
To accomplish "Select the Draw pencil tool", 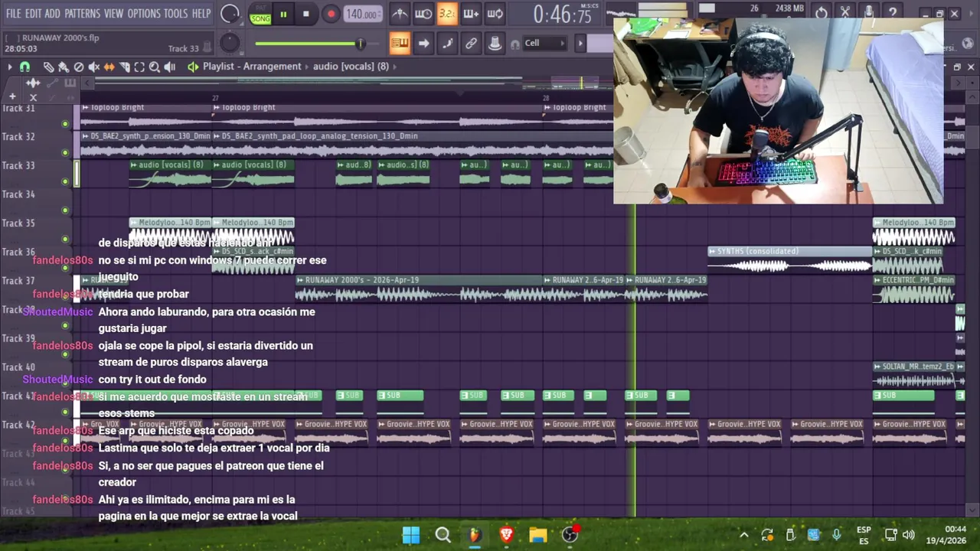I will pyautogui.click(x=48, y=67).
